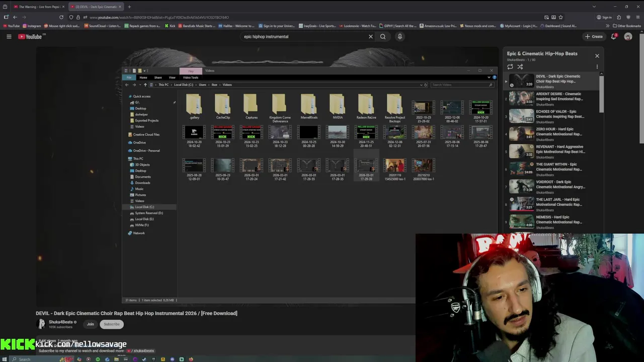The height and width of the screenshot is (362, 644).
Task: Open the address bar history dropdown in Explorer
Action: point(421,84)
